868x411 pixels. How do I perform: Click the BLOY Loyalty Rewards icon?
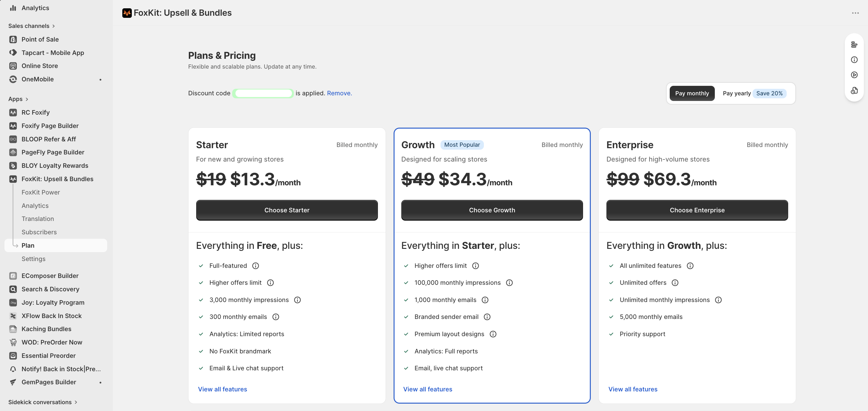tap(13, 165)
